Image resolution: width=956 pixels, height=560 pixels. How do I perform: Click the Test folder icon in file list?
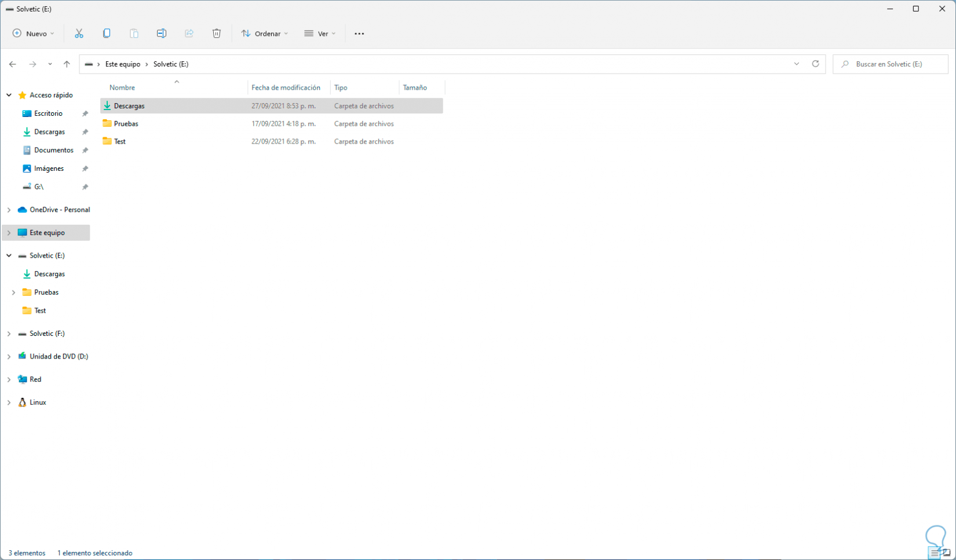tap(107, 141)
